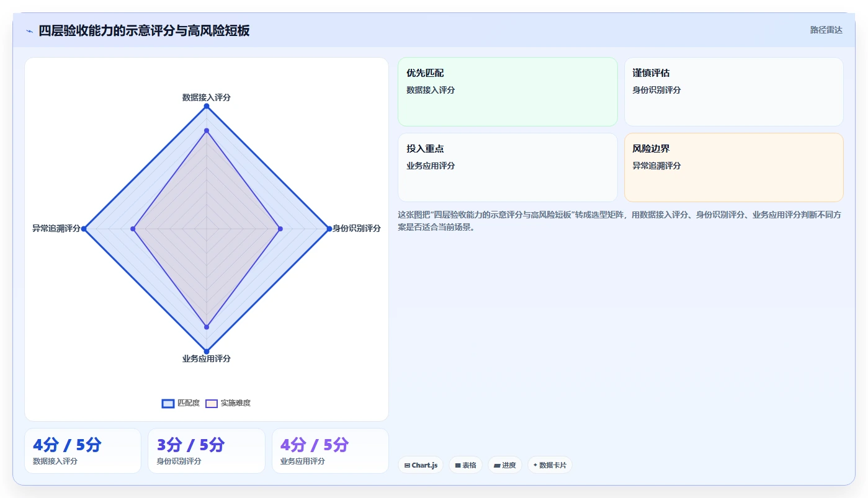Click the 异常追溯评分 axis label on radar
The width and height of the screenshot is (868, 498).
point(56,228)
